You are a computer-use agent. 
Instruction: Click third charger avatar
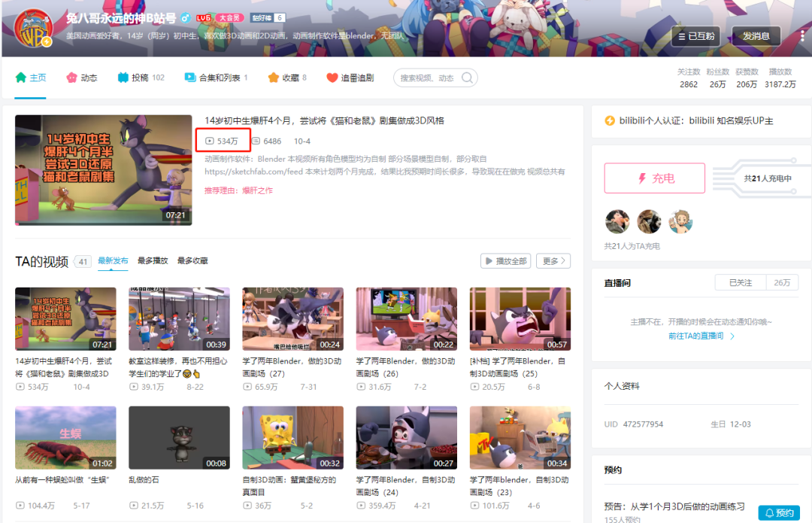pos(680,222)
